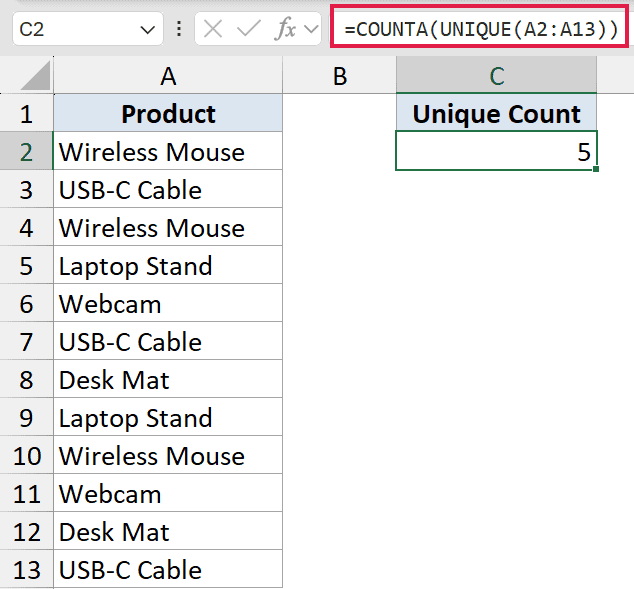
Task: Select empty cell B1
Action: point(340,113)
